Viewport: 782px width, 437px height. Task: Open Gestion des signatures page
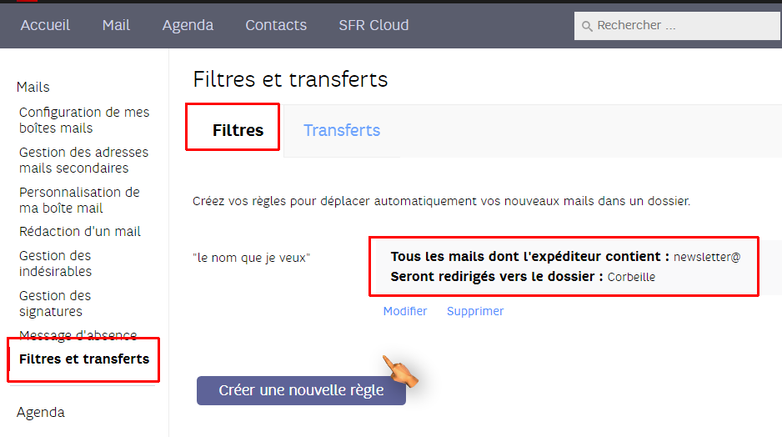tap(55, 303)
